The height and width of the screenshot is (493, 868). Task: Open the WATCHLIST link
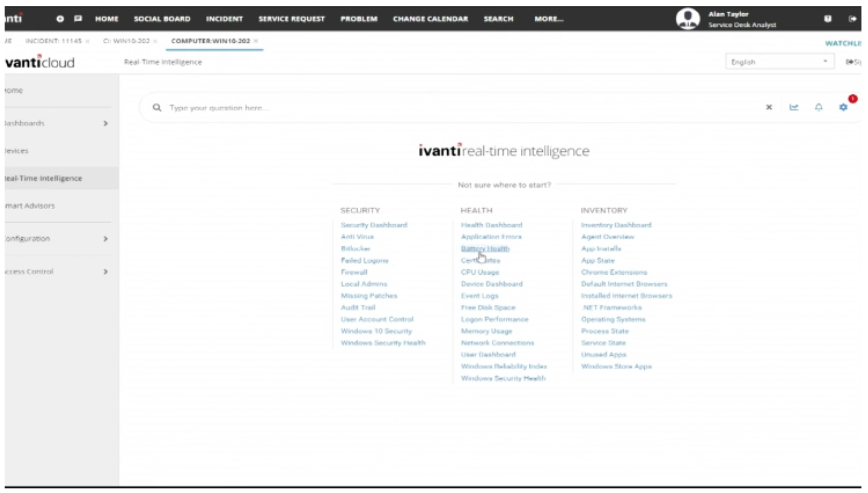tap(843, 43)
